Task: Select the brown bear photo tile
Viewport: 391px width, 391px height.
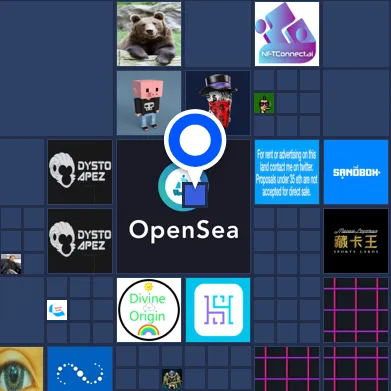Action: coord(149,34)
